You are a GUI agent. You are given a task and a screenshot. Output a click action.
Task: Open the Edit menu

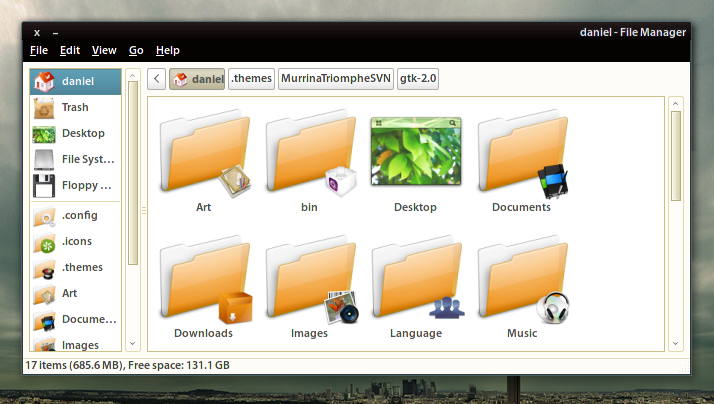[x=70, y=51]
